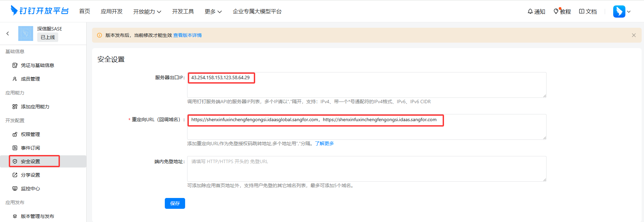
Task: Open 版本管理与发布 in the sidebar
Action: tap(37, 216)
